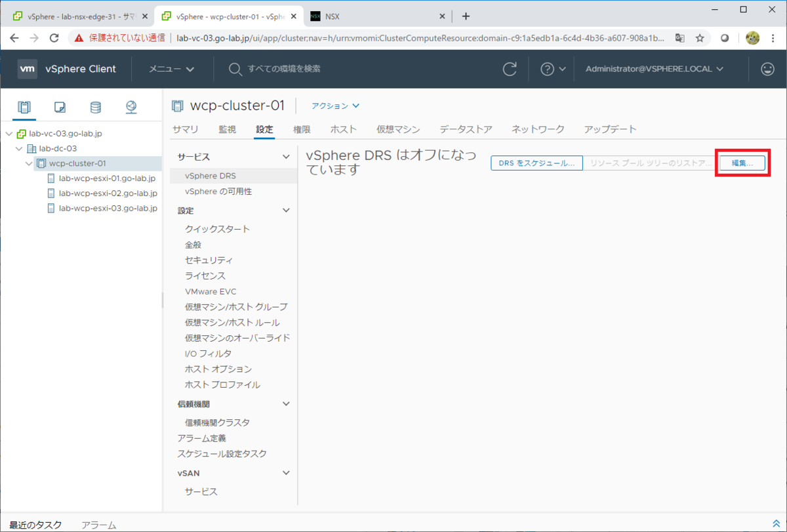Collapse the サービス section
The image size is (787, 532).
pos(286,157)
